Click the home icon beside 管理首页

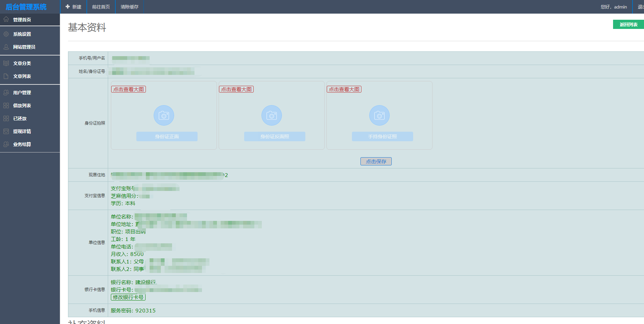tap(6, 19)
